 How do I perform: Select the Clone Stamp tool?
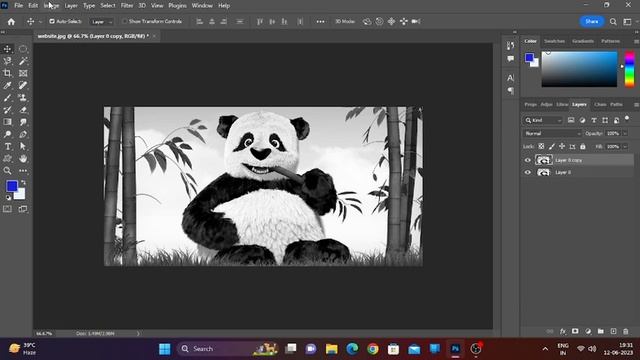point(23,98)
